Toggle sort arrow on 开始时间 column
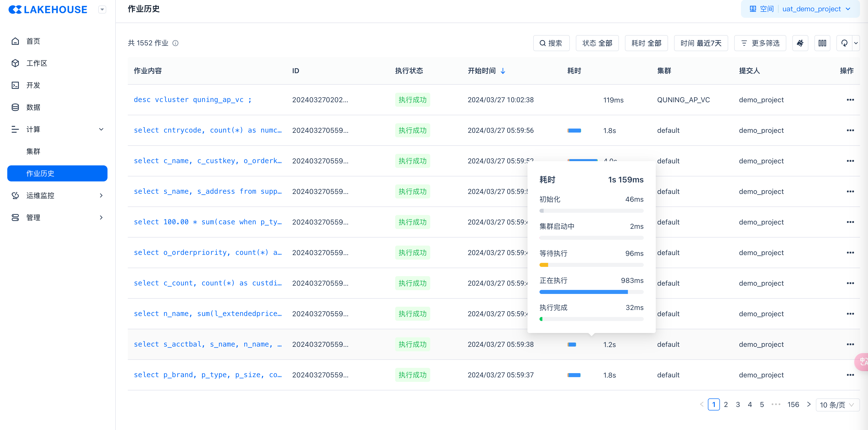This screenshot has width=868, height=430. (503, 71)
